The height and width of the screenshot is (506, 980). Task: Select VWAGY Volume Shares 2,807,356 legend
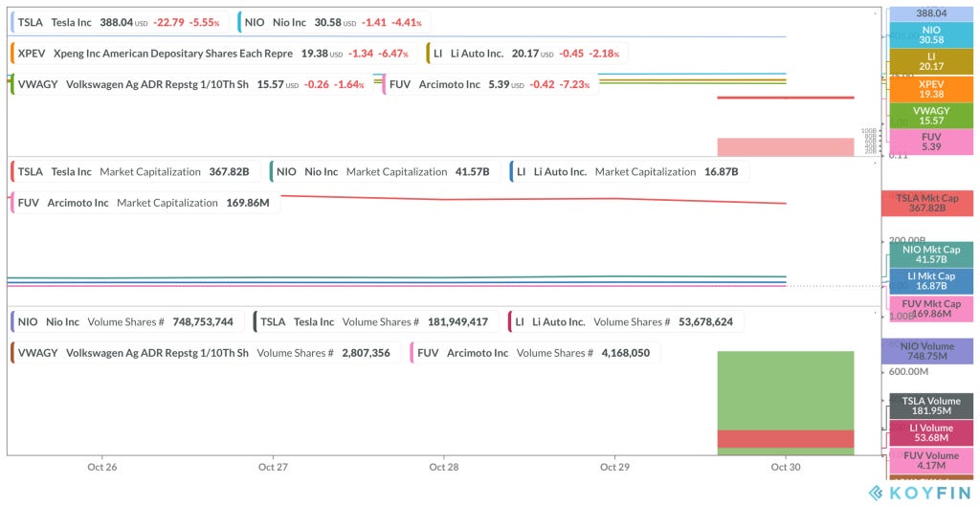[207, 352]
